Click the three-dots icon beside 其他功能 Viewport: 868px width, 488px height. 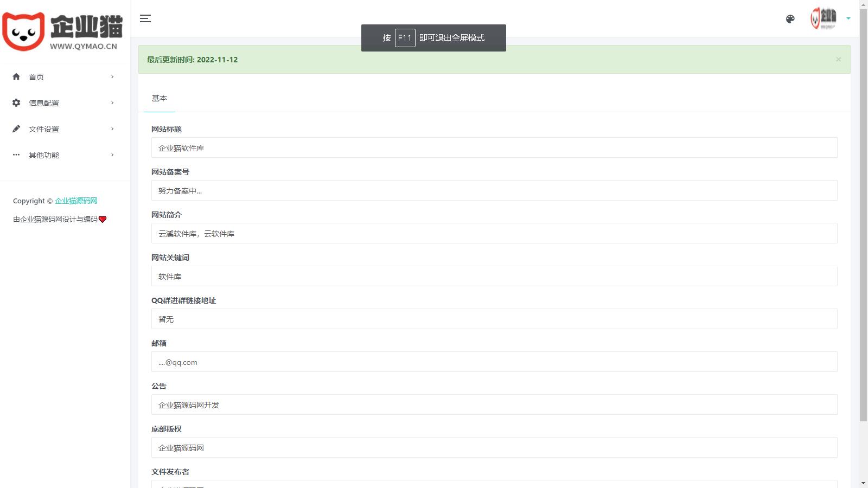(16, 155)
